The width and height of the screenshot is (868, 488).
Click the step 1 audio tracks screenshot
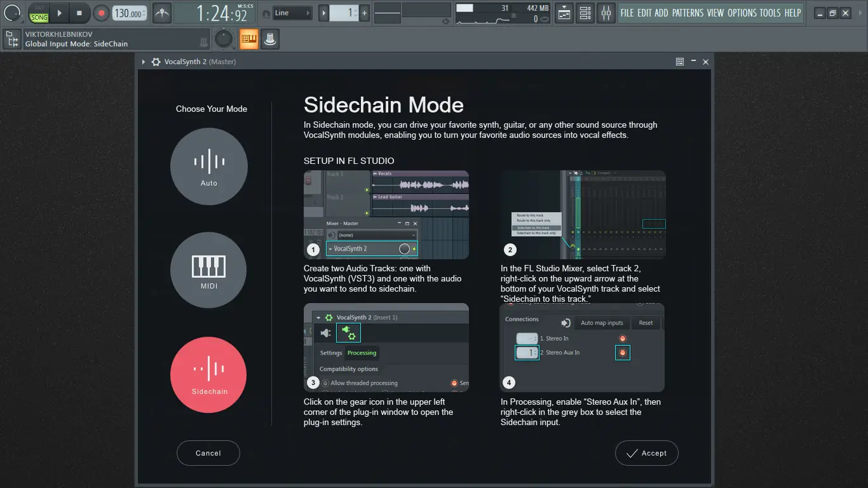pyautogui.click(x=386, y=215)
